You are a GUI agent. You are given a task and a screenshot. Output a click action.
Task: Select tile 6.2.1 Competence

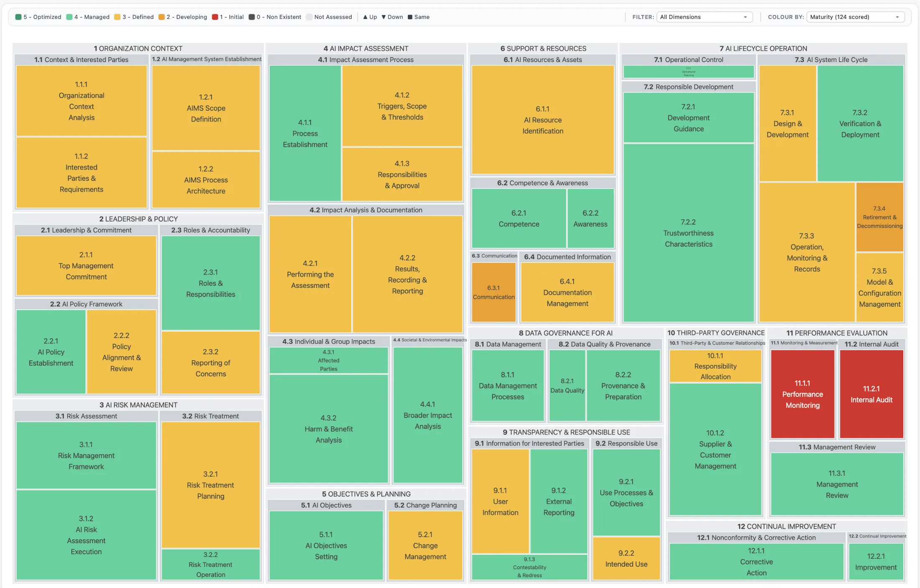click(519, 218)
